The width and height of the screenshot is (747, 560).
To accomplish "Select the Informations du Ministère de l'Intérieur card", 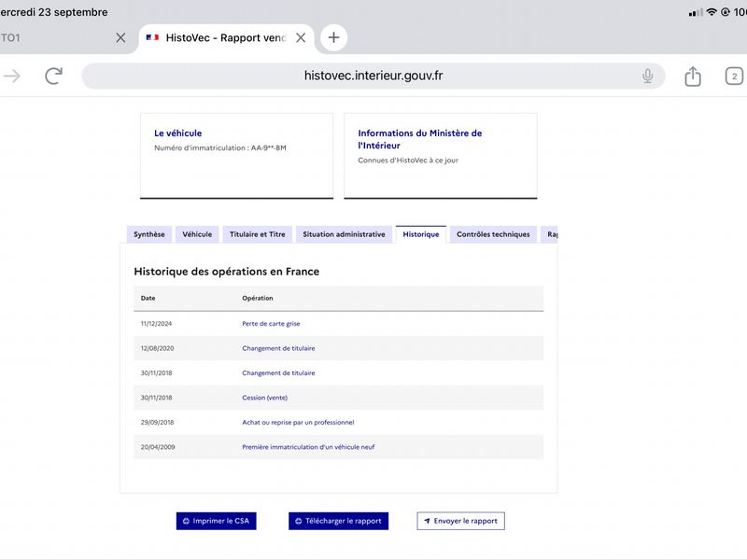I will point(441,156).
